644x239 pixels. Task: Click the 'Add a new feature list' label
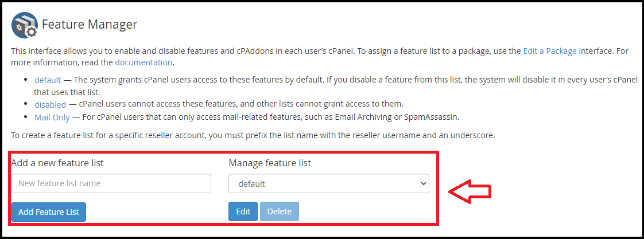click(57, 163)
